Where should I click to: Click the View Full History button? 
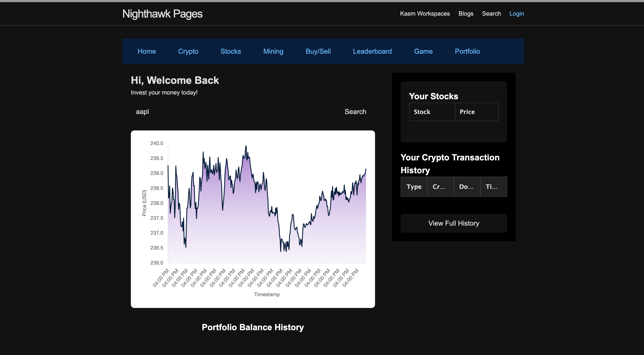(453, 223)
